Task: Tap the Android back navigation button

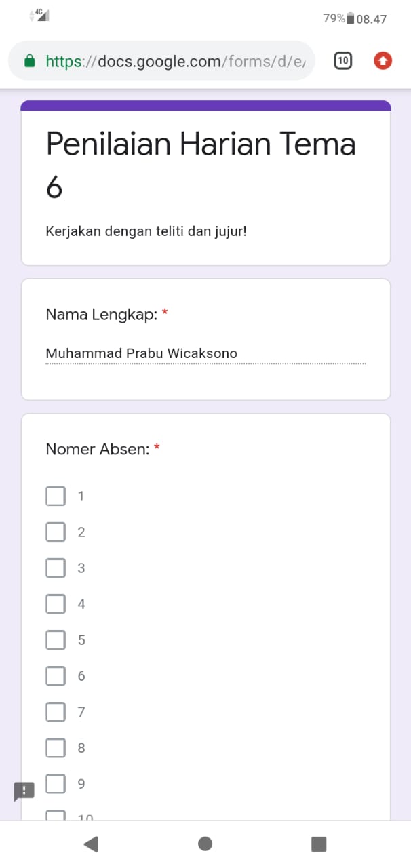Action: click(91, 844)
